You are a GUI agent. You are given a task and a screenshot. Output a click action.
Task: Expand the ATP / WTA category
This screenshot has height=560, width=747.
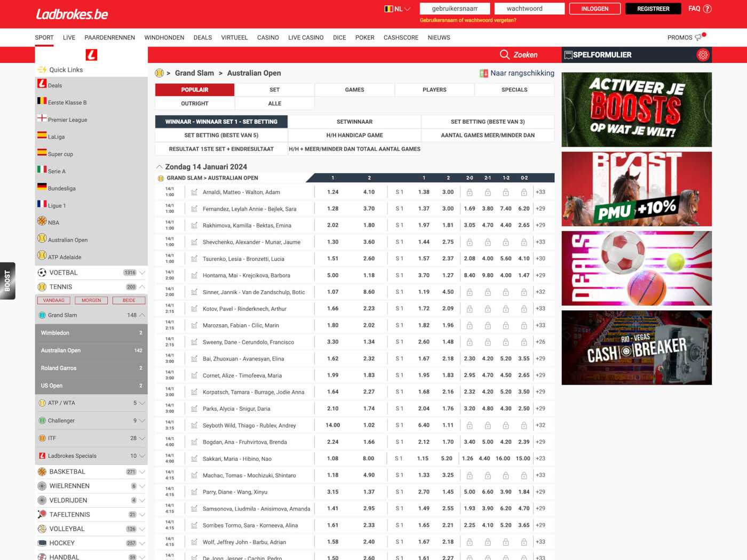pyautogui.click(x=142, y=403)
